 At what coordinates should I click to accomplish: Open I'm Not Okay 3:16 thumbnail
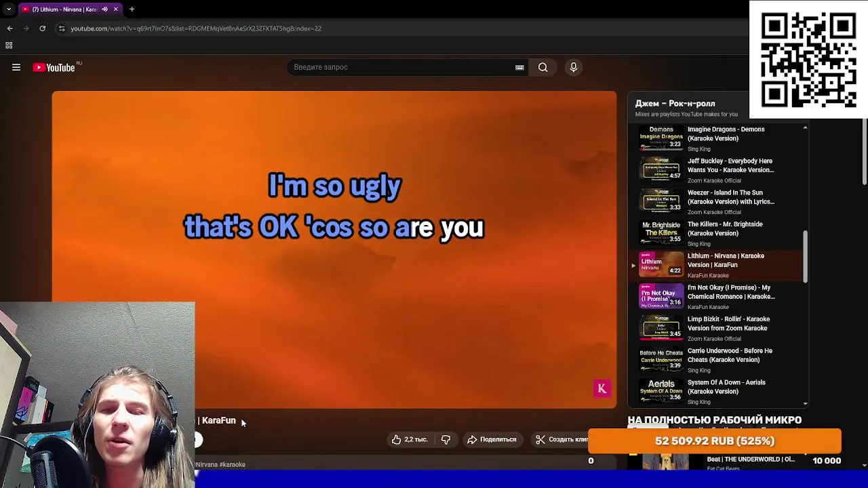tap(661, 296)
